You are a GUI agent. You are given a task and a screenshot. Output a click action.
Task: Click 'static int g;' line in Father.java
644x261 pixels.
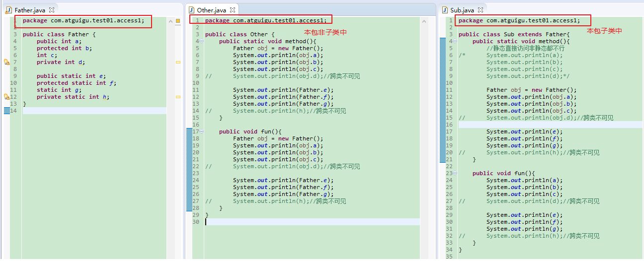pyautogui.click(x=59, y=90)
